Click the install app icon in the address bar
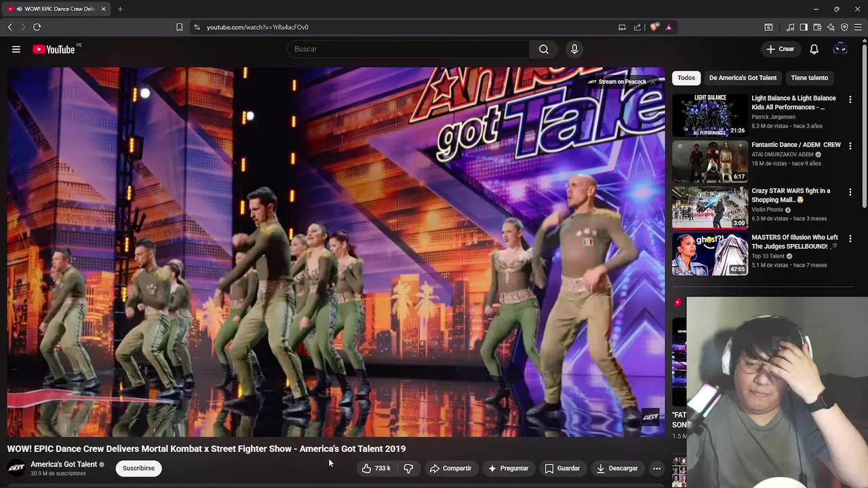Screen dimensions: 868x488 tap(622, 27)
